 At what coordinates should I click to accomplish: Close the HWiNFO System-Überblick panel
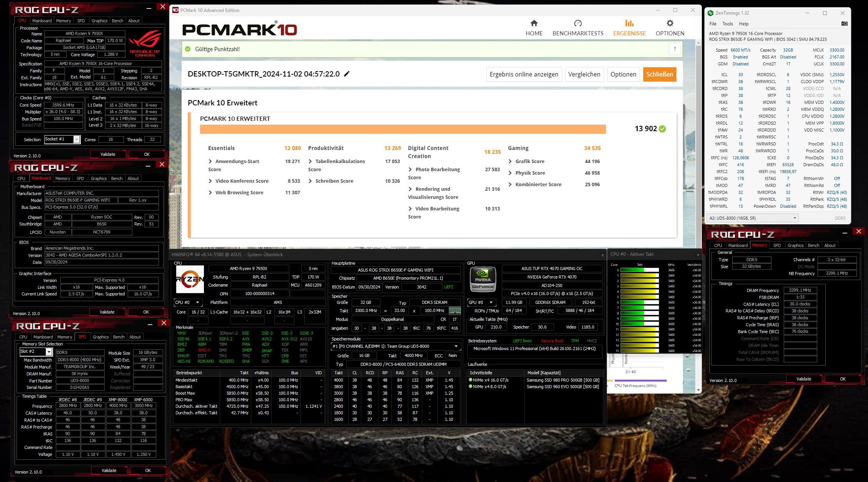tap(603, 255)
